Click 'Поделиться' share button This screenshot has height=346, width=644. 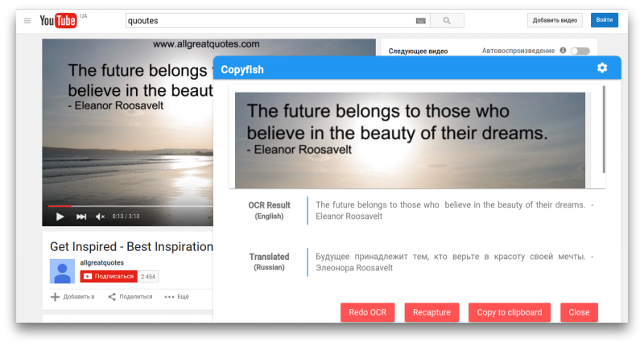click(x=130, y=297)
